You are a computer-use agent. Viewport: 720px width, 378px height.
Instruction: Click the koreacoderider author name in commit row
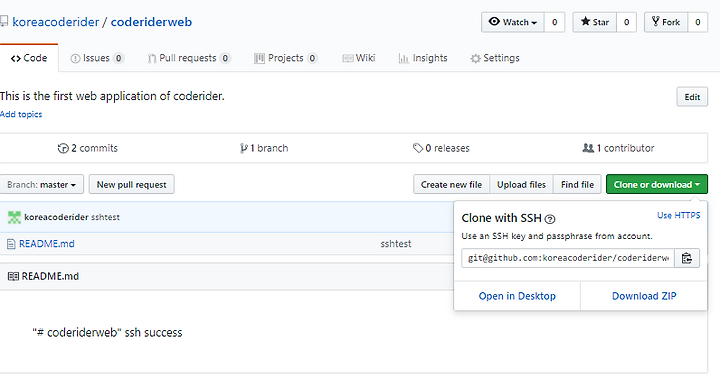[56, 217]
